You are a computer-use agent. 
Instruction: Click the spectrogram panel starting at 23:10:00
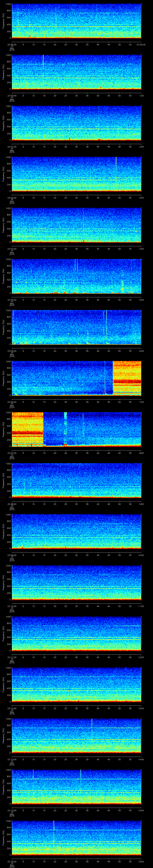(x=76, y=582)
